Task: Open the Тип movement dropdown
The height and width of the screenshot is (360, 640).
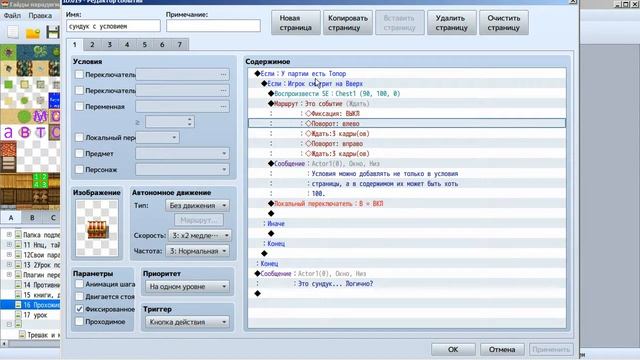Action: 198,205
